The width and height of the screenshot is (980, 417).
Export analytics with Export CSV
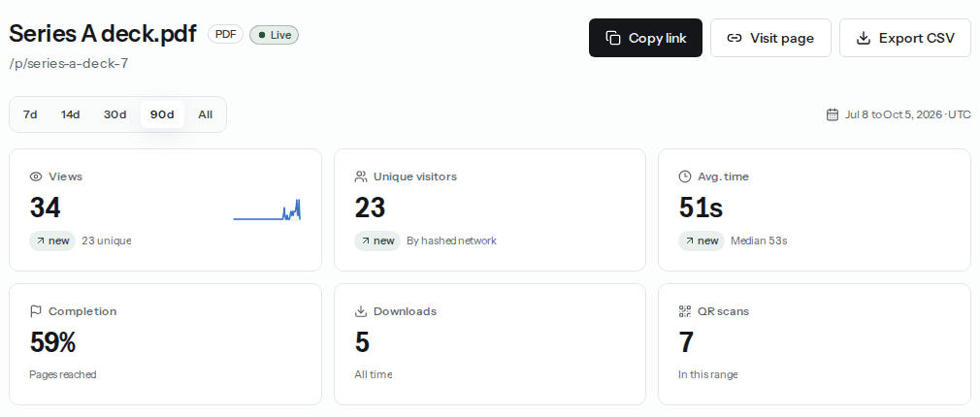pyautogui.click(x=905, y=38)
